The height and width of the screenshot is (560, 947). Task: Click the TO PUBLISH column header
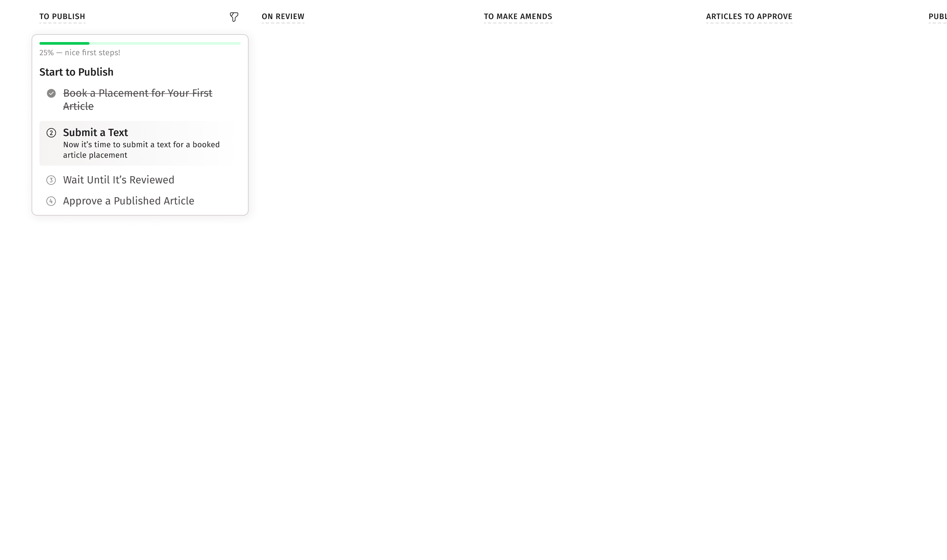(62, 17)
